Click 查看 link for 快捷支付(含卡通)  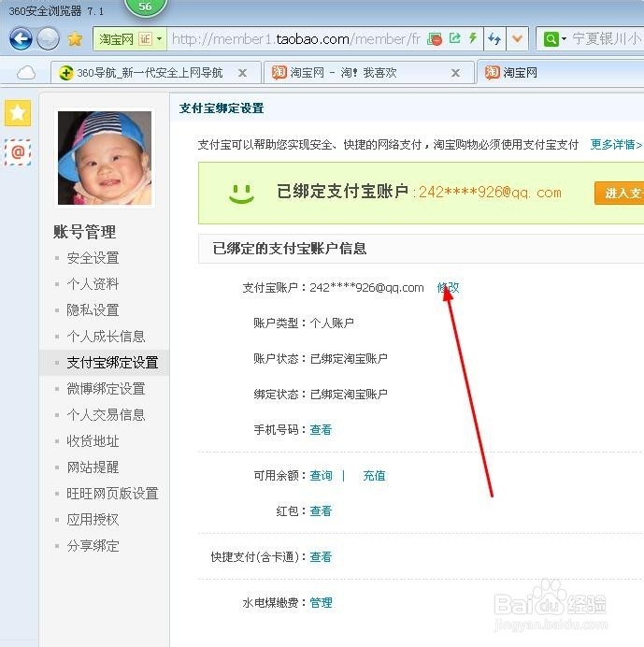[321, 556]
